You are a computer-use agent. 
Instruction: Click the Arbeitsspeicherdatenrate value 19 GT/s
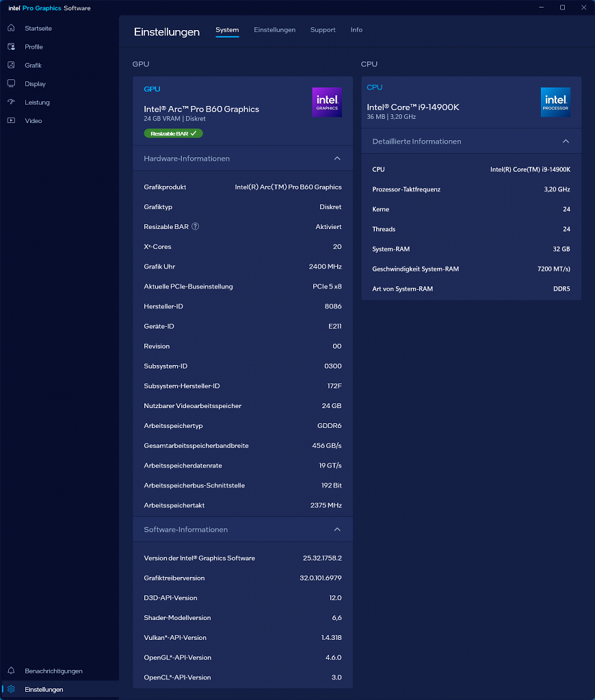click(x=330, y=465)
